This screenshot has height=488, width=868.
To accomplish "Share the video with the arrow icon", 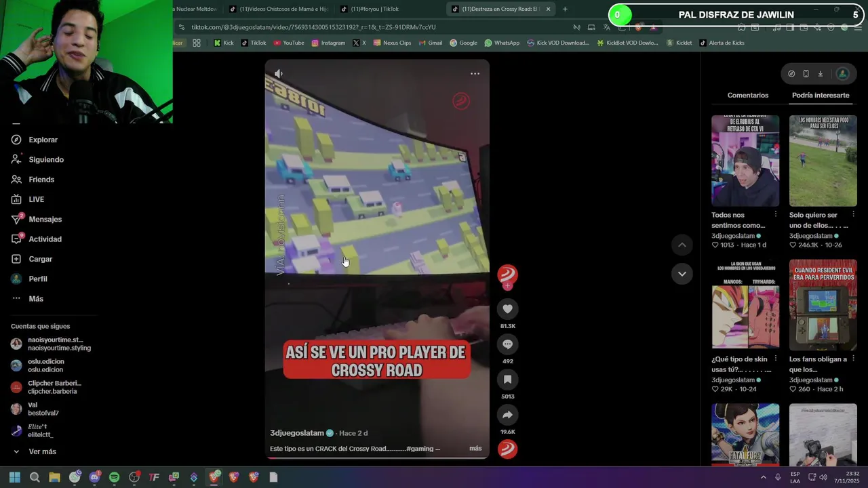I will click(507, 415).
